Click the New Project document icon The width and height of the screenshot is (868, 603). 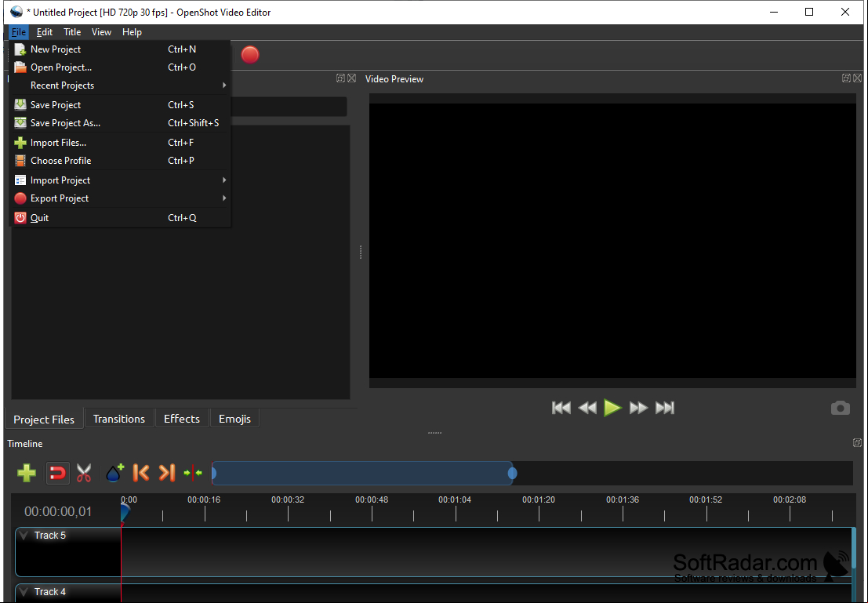(20, 49)
